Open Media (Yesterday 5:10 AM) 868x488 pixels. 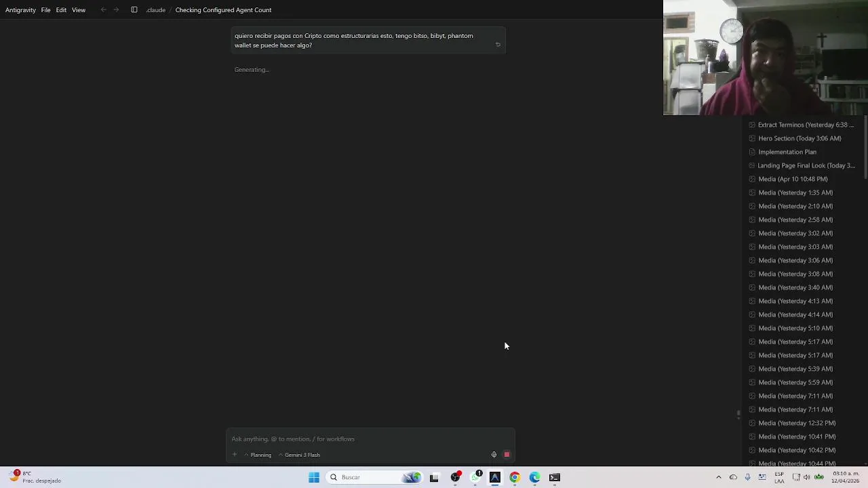pyautogui.click(x=795, y=328)
